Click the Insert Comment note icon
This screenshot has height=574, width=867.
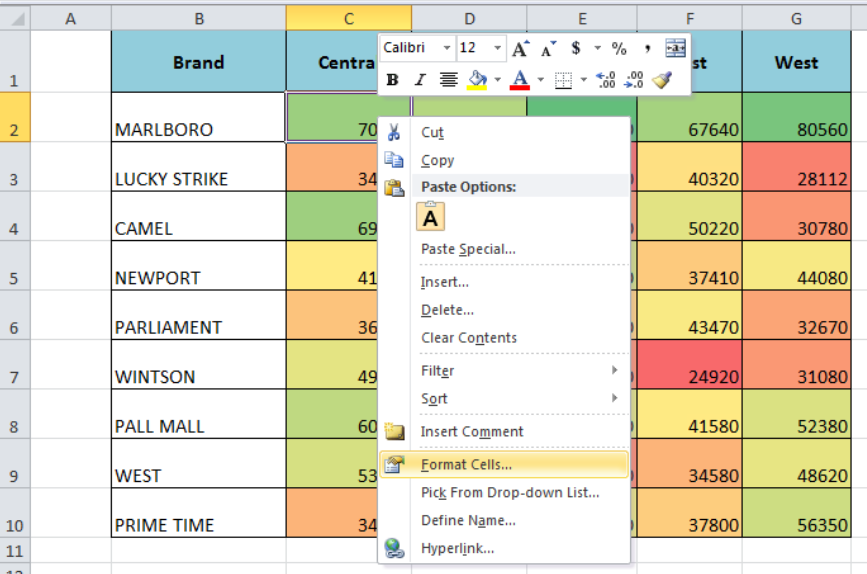[394, 431]
